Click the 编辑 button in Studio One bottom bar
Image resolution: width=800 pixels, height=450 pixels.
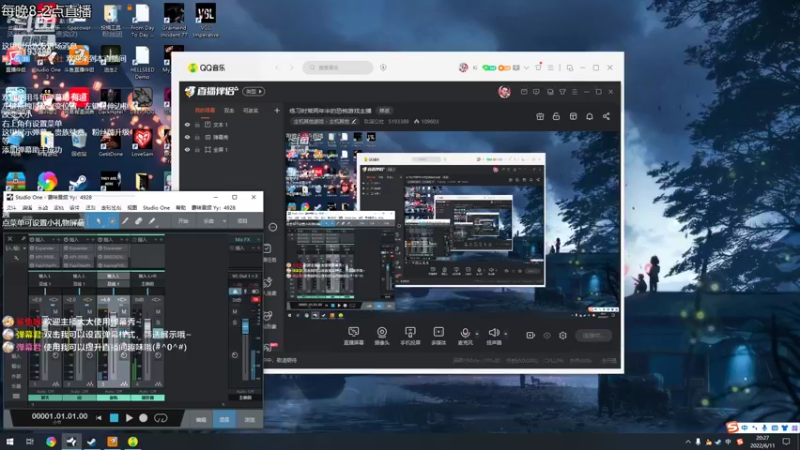pyautogui.click(x=201, y=419)
